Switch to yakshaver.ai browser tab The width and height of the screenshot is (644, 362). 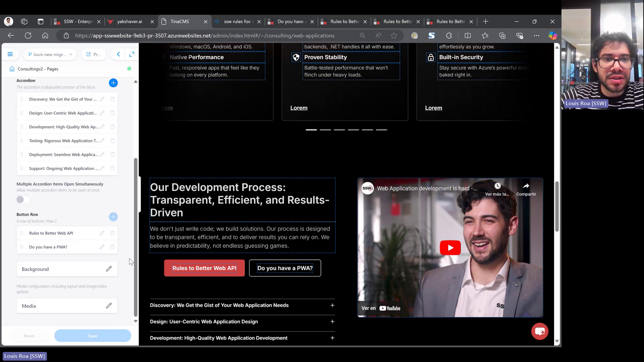tap(129, 21)
